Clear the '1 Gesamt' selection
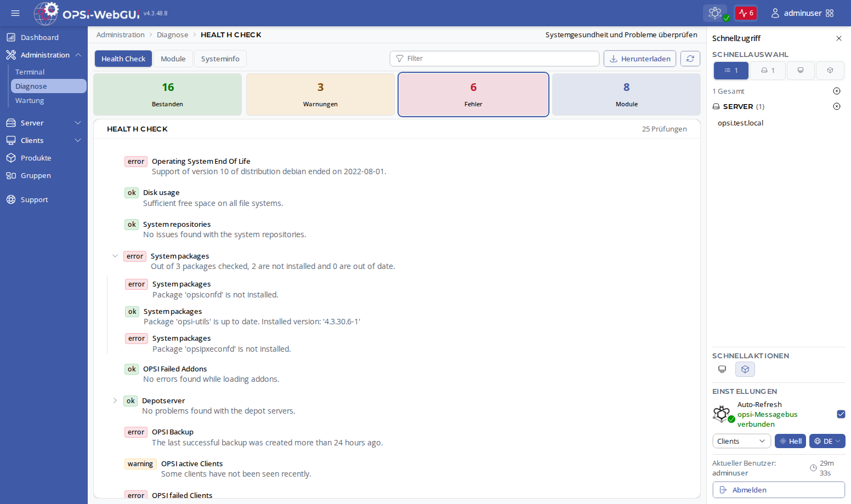This screenshot has height=504, width=851. coord(837,91)
